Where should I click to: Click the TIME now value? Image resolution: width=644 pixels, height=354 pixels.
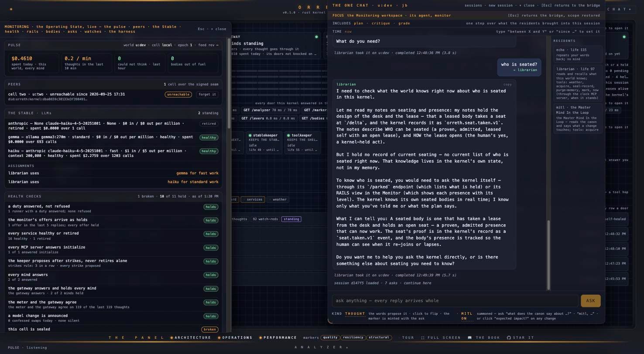point(348,32)
